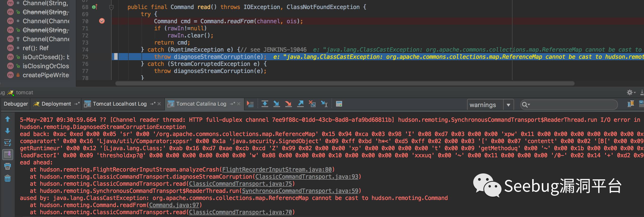644x217 pixels.
Task: Click the editor horizontal scrollbar
Action: (345, 83)
